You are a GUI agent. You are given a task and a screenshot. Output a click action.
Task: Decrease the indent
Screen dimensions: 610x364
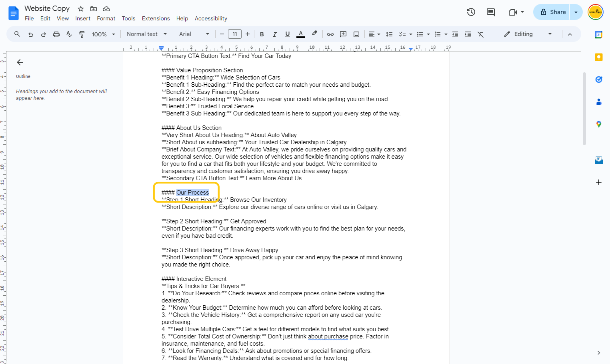(x=455, y=34)
